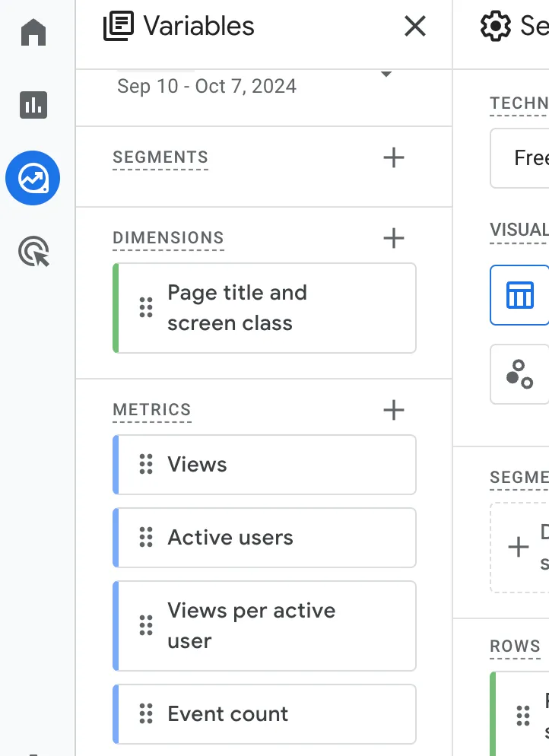This screenshot has height=756, width=549.
Task: Open Reports bar chart icon
Action: coord(33,105)
